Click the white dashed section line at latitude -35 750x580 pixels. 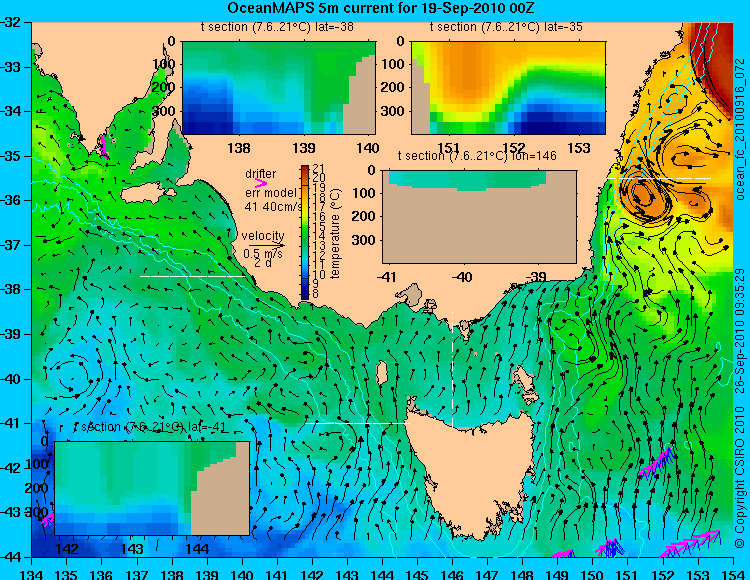click(659, 178)
